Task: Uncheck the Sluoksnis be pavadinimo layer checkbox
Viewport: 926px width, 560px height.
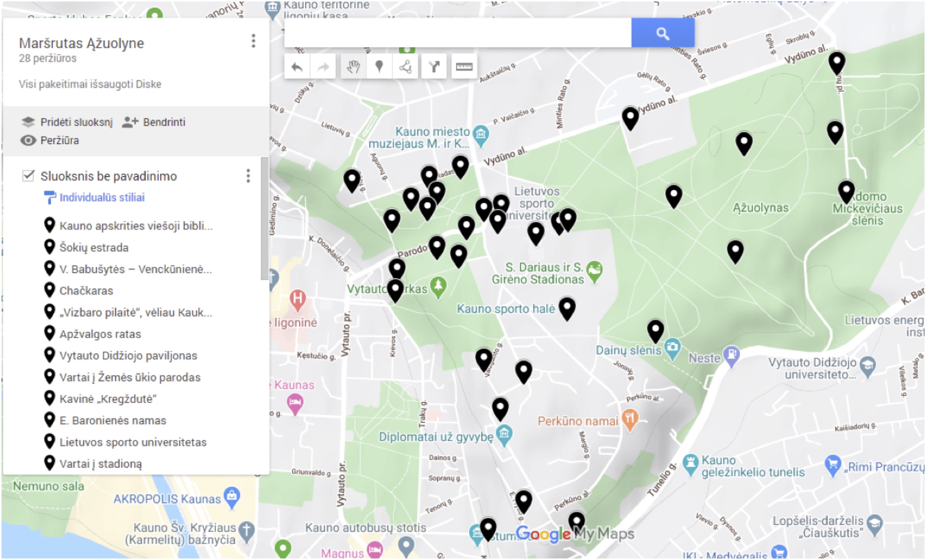Action: pyautogui.click(x=28, y=175)
